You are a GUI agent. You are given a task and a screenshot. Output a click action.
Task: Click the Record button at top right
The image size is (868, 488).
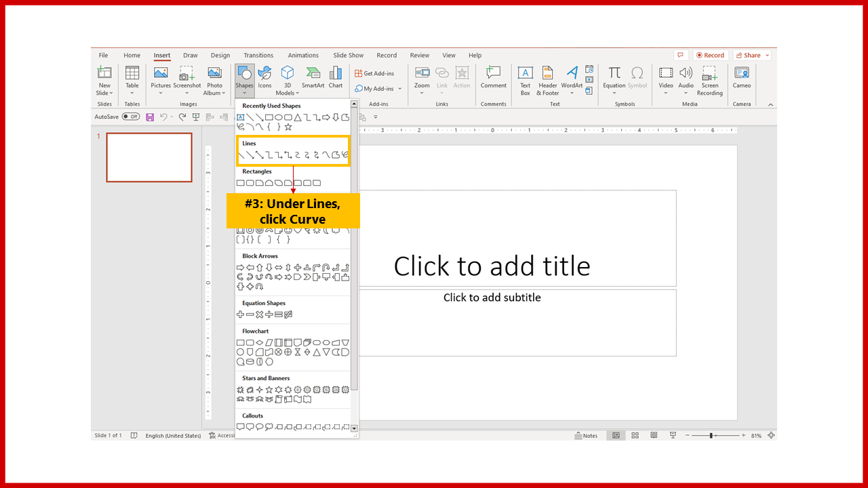coord(710,55)
